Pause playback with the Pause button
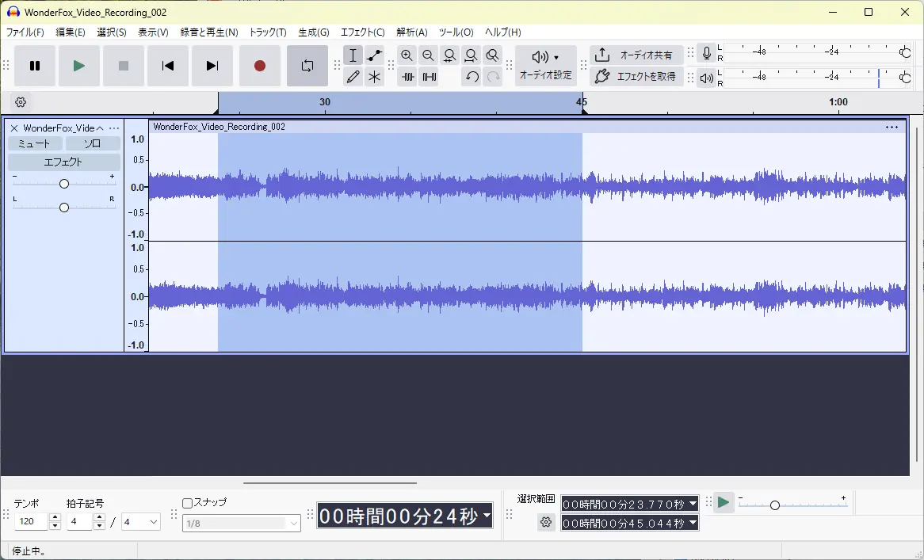 point(35,66)
